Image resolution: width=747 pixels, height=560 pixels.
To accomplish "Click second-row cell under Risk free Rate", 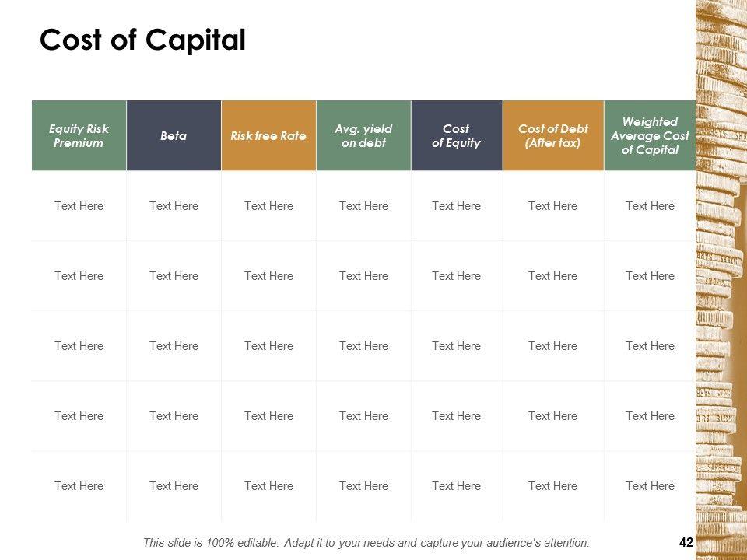I will tap(268, 276).
